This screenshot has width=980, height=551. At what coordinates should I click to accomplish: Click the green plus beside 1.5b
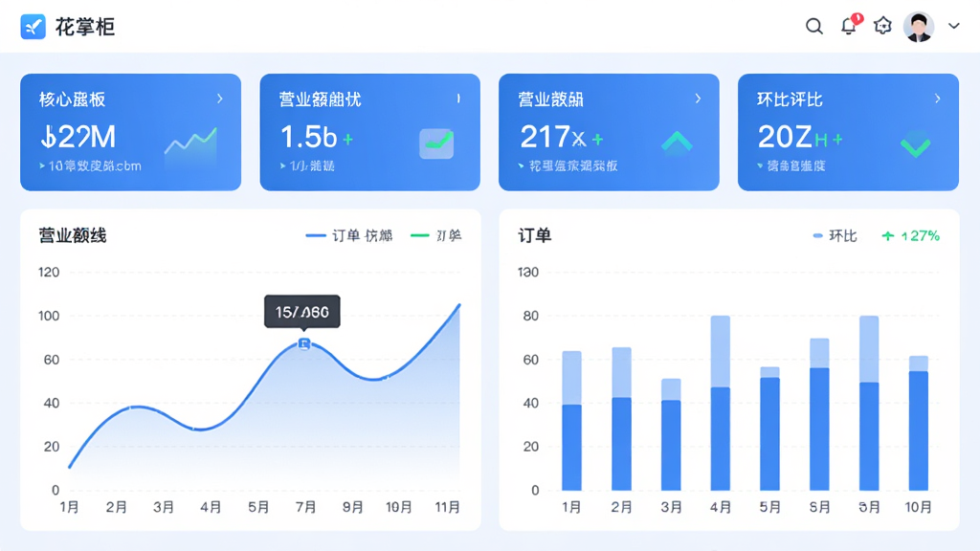tap(347, 140)
